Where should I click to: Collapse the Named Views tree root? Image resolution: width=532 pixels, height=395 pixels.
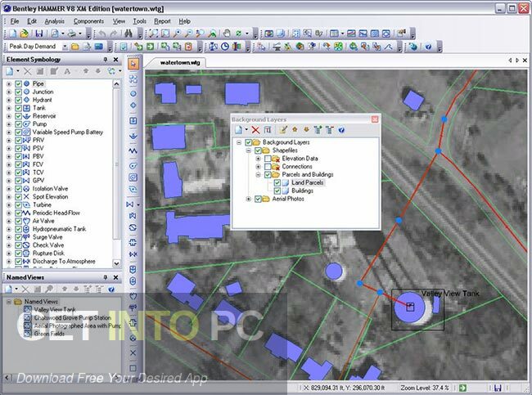coord(9,302)
